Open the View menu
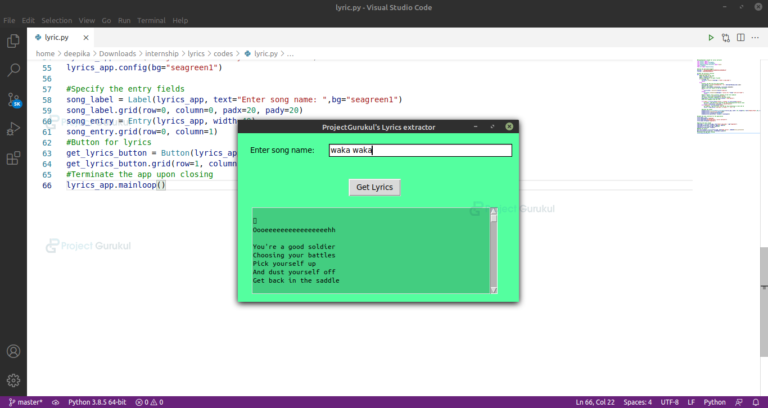This screenshot has height=408, width=768. [x=87, y=21]
